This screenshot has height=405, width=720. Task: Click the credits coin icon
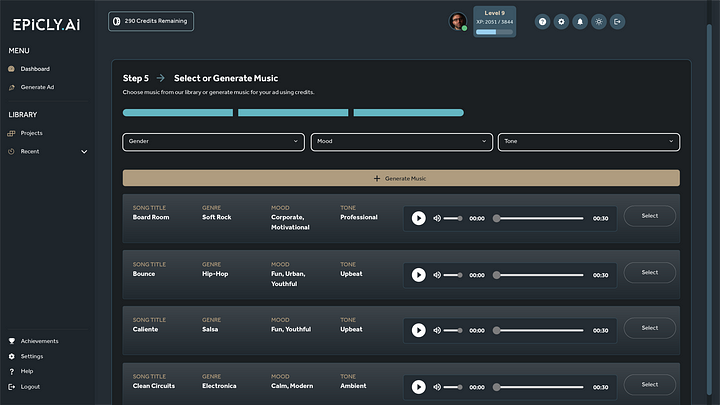117,21
